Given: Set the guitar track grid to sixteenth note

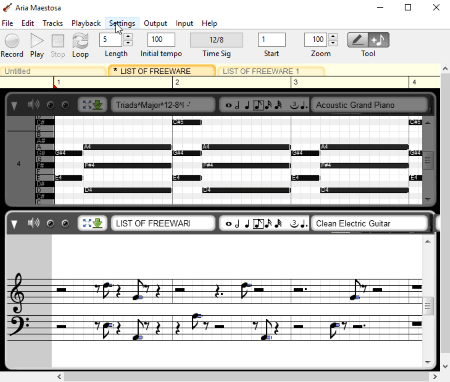Looking at the screenshot, I should point(268,224).
